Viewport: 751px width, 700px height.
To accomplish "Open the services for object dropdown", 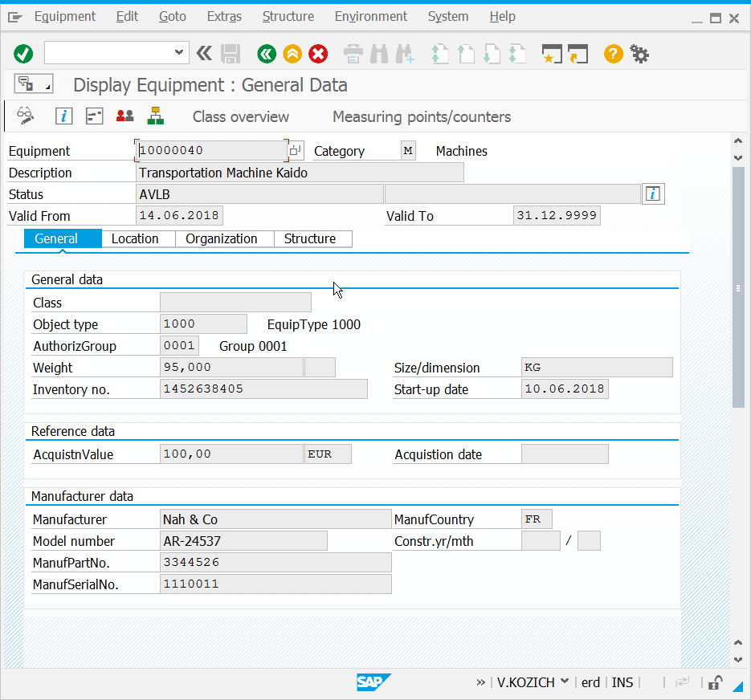I will 33,84.
